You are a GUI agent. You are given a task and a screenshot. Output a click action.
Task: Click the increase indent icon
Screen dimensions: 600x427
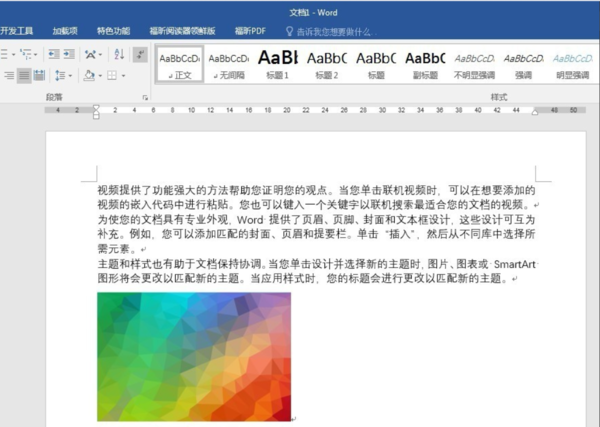click(x=69, y=54)
